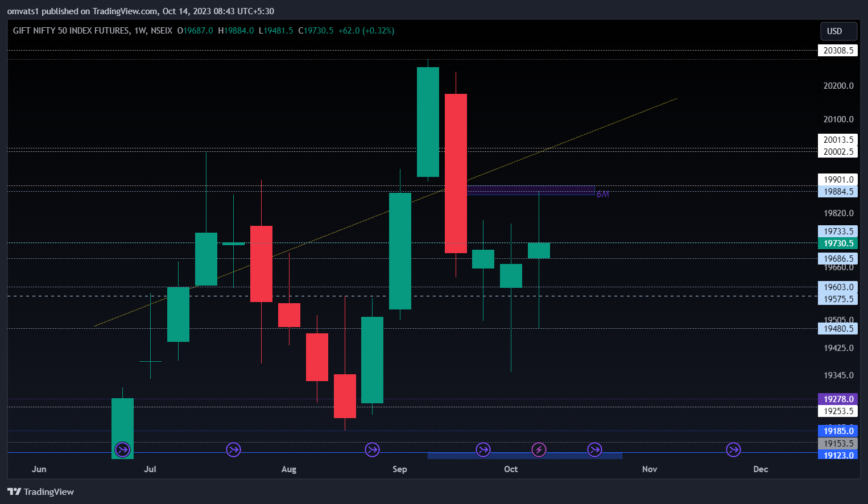Click the Jun label on time axis
The width and height of the screenshot is (868, 504).
click(x=39, y=469)
